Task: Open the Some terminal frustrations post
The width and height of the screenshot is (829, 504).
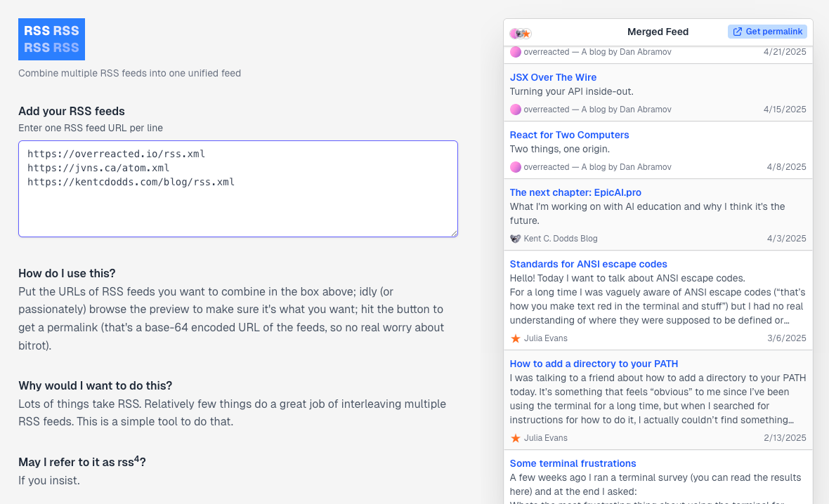Action: 573,463
